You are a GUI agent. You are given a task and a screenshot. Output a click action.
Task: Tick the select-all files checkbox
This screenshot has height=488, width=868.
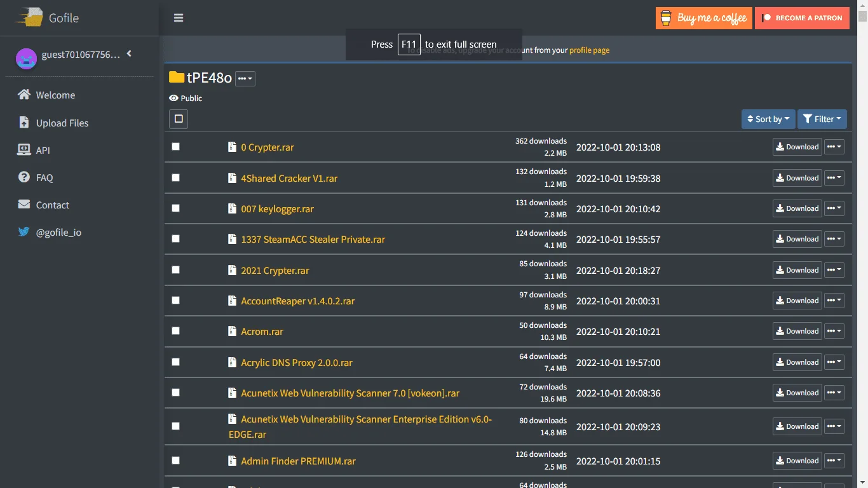(179, 119)
